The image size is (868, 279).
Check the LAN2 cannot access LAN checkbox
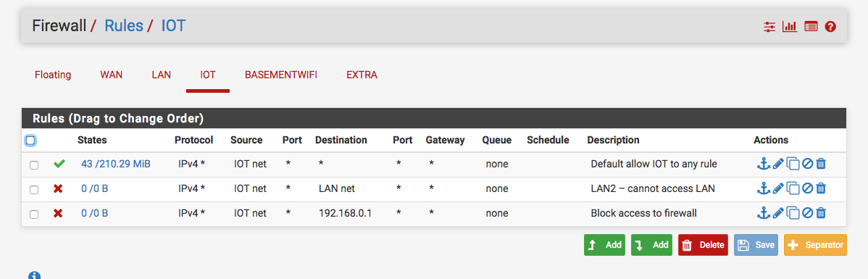pos(34,189)
